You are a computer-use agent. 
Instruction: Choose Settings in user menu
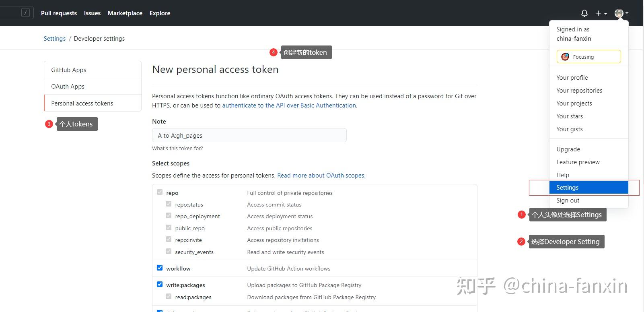coord(589,188)
